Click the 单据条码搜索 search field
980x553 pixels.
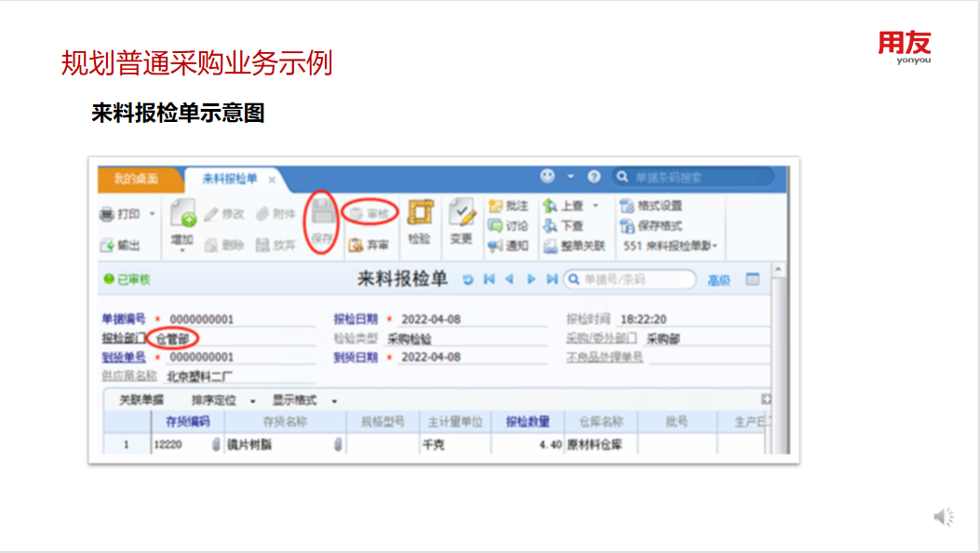(x=693, y=178)
